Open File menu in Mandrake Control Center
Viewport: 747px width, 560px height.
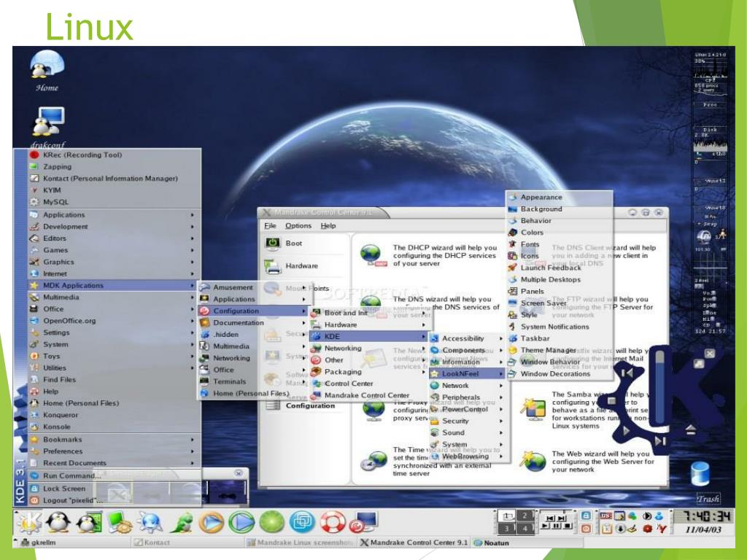coord(270,226)
